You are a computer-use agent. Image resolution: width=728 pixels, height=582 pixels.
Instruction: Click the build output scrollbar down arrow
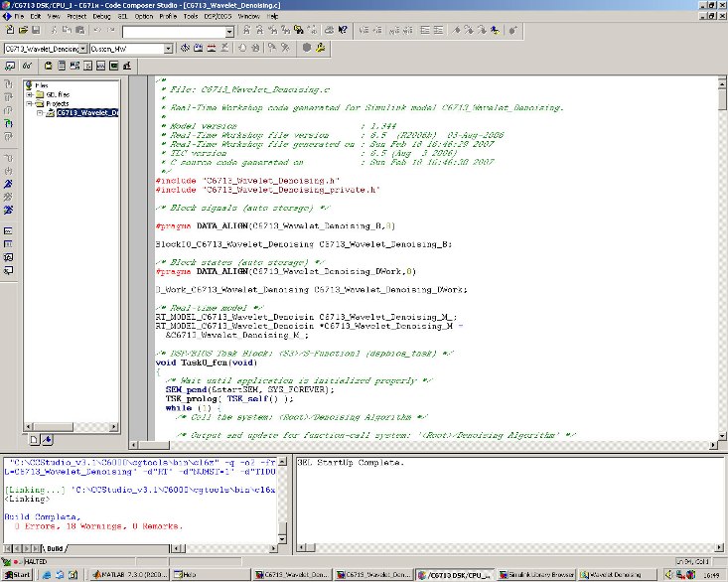(x=282, y=539)
